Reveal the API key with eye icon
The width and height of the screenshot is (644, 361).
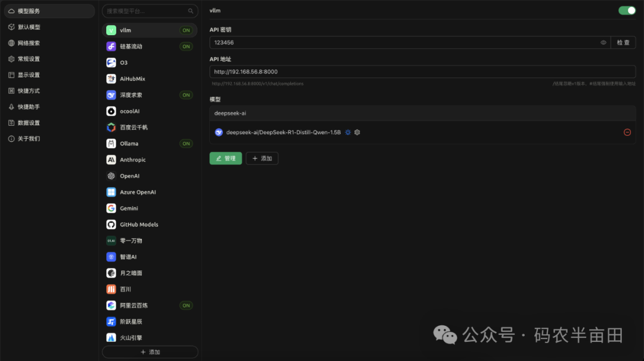[x=603, y=43]
